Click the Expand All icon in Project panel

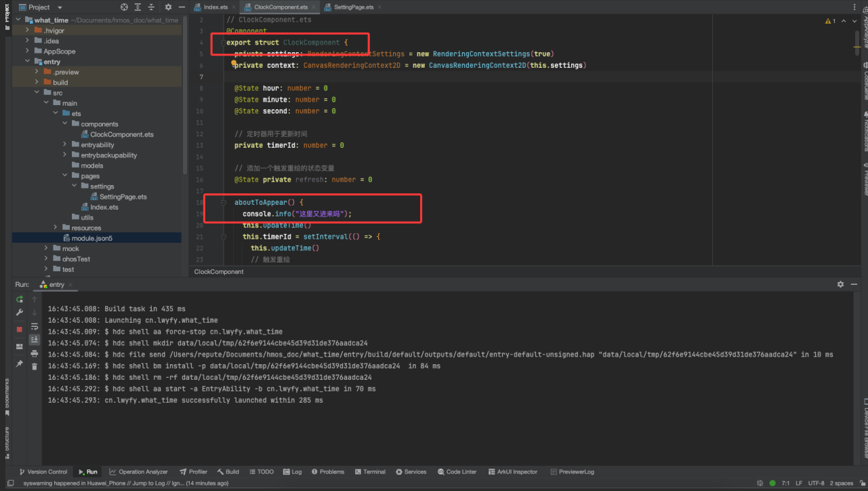138,7
